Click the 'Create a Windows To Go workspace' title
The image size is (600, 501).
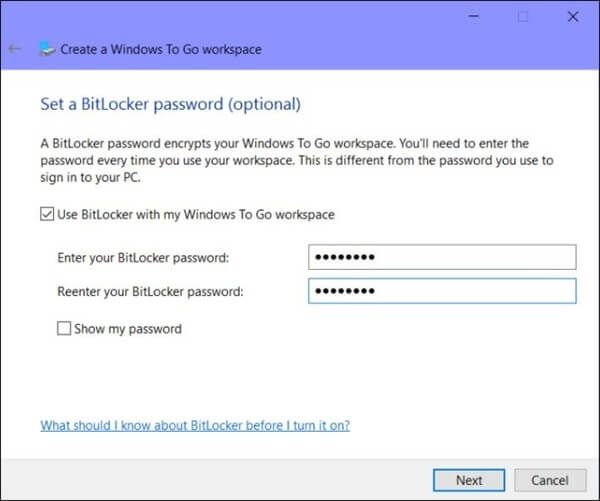(161, 48)
